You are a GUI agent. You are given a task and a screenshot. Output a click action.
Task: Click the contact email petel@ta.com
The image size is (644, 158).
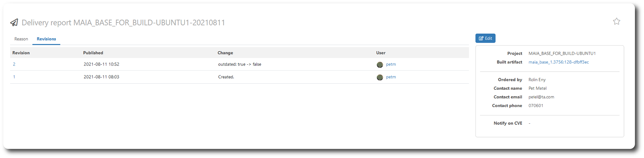tap(541, 97)
